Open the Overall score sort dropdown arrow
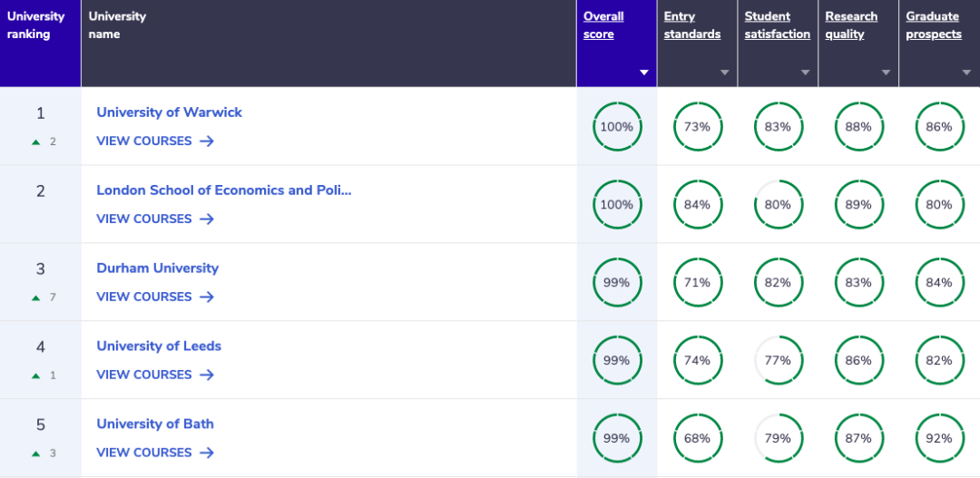The image size is (980, 478). pyautogui.click(x=644, y=73)
